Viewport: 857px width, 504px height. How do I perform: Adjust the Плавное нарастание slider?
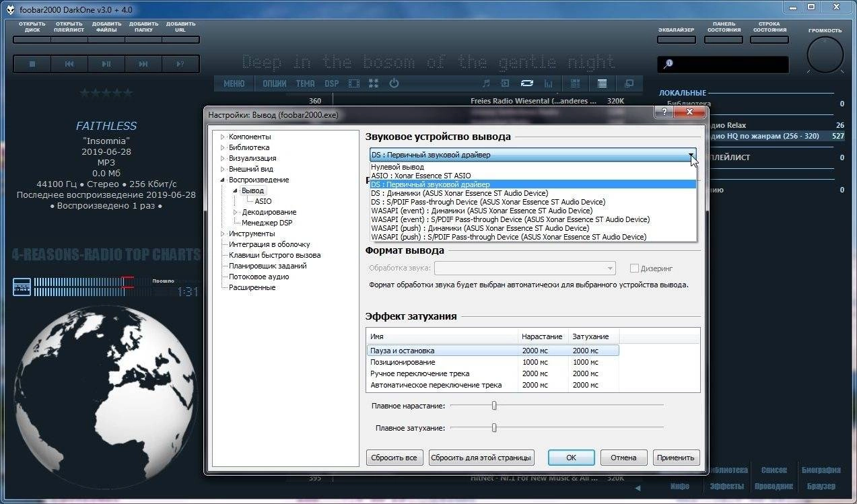coord(494,405)
